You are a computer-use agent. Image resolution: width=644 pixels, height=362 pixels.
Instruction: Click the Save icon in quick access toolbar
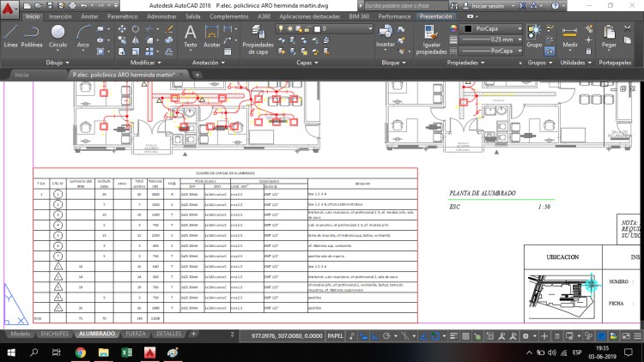point(50,6)
